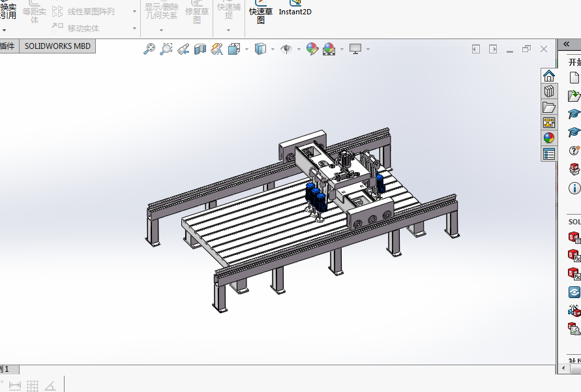Image resolution: width=581 pixels, height=392 pixels.
Task: Open SOLIDWORKS MBD tab
Action: (x=57, y=46)
